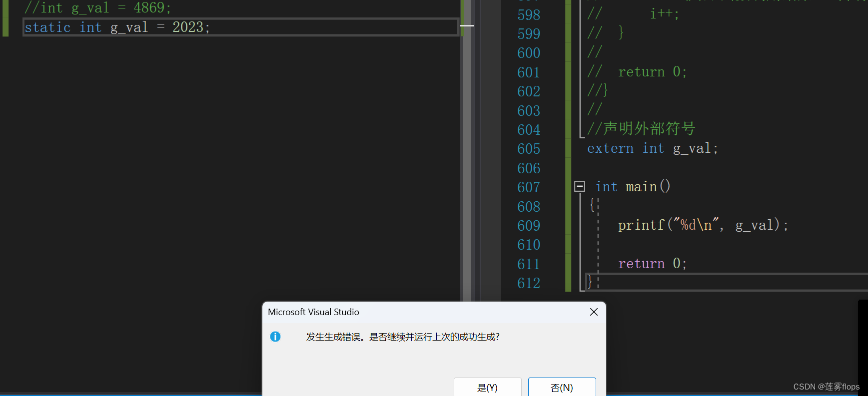Click the closing brace on line 612

click(x=590, y=282)
